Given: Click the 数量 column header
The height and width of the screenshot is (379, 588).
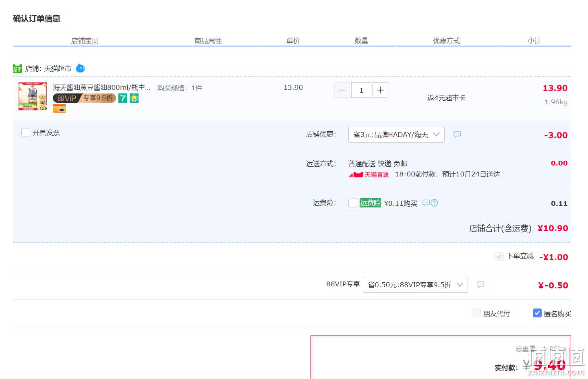Looking at the screenshot, I should click(361, 41).
